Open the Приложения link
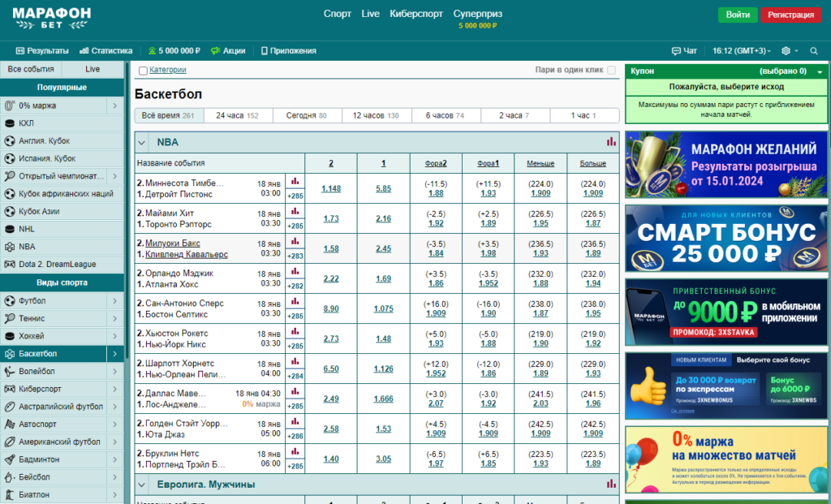831x504 pixels. point(289,51)
